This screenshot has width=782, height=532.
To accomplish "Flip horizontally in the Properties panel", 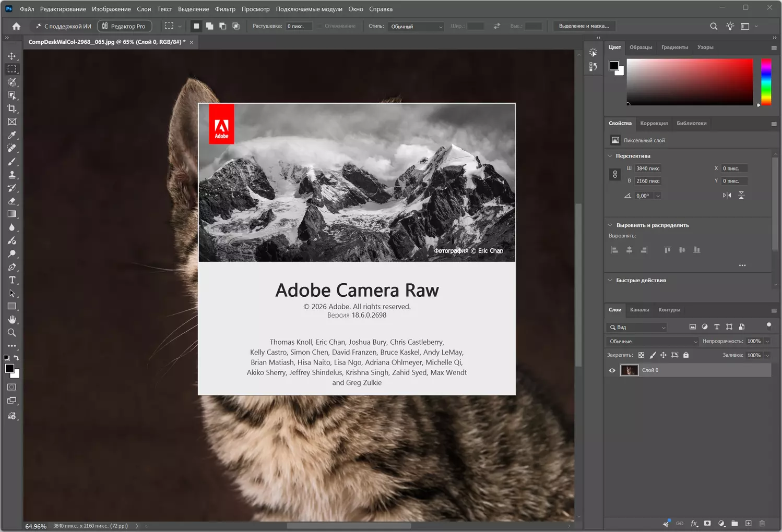I will (727, 196).
